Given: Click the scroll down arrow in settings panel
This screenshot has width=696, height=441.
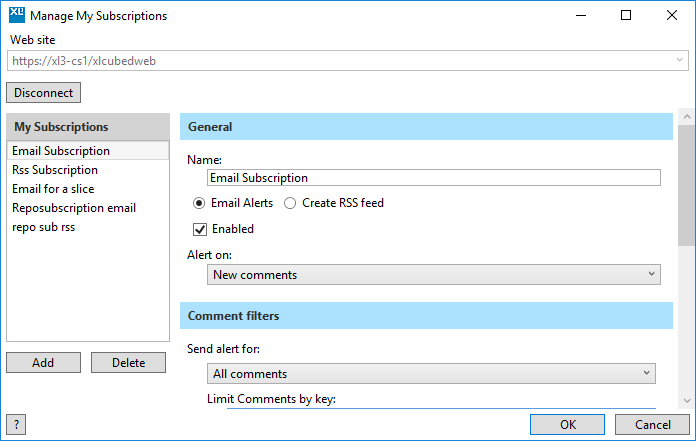Looking at the screenshot, I should click(x=687, y=401).
